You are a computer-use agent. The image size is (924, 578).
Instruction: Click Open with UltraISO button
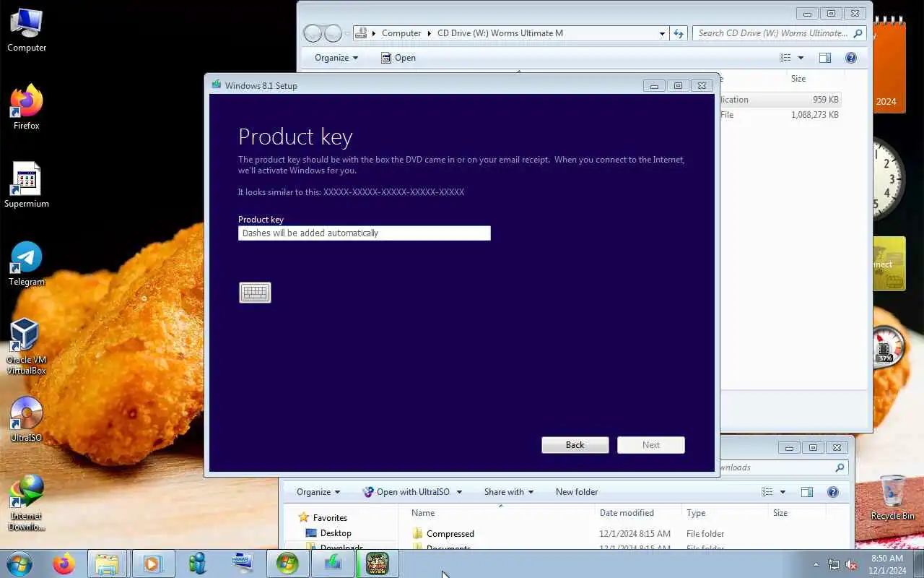pos(406,492)
